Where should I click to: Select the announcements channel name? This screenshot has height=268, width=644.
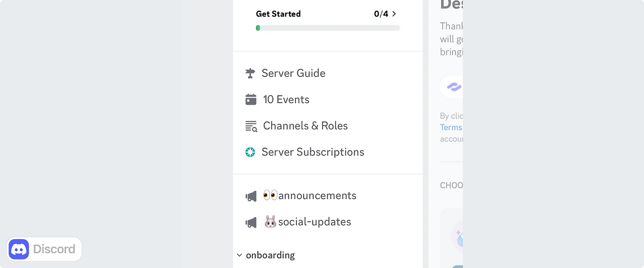tap(317, 196)
